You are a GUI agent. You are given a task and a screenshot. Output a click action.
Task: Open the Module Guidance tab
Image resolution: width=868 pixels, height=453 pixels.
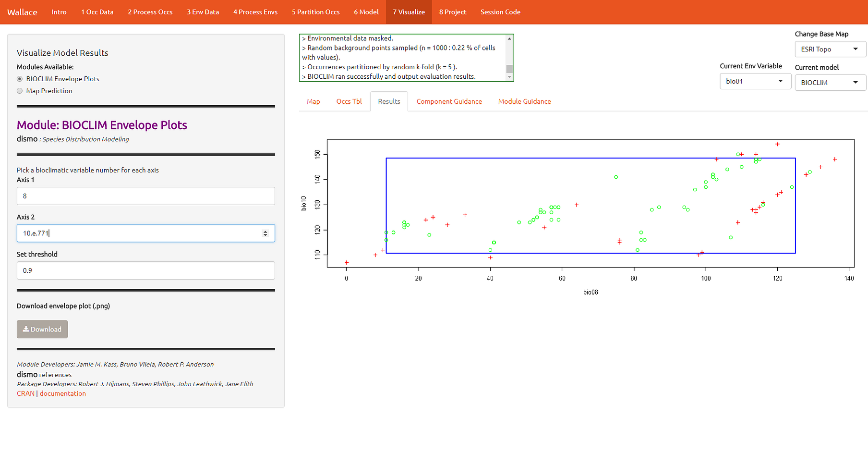[x=524, y=101]
